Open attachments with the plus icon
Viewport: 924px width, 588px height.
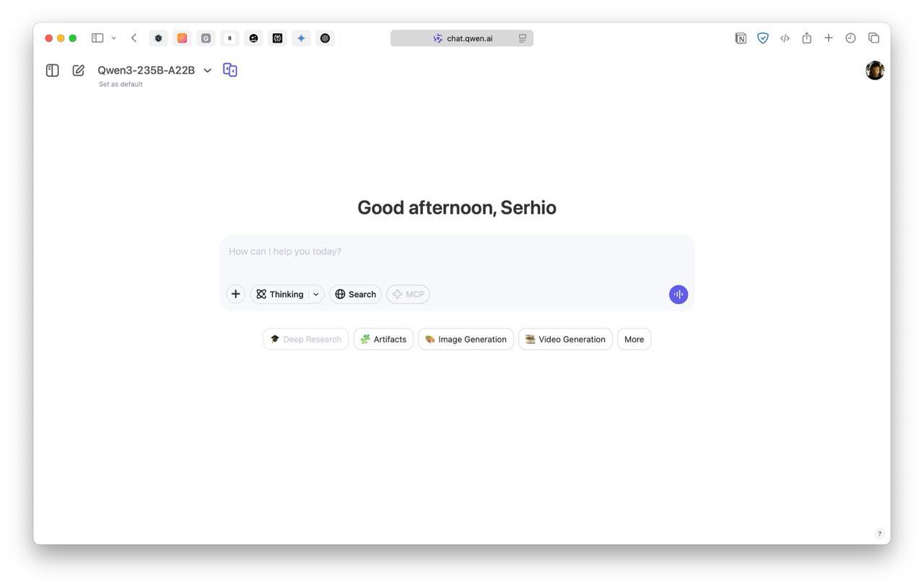[235, 294]
